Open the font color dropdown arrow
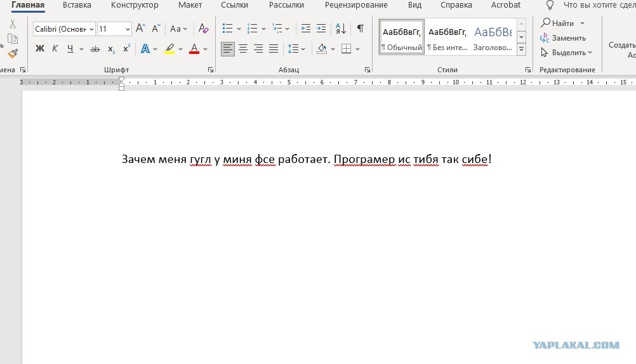The height and width of the screenshot is (364, 636). pos(205,49)
